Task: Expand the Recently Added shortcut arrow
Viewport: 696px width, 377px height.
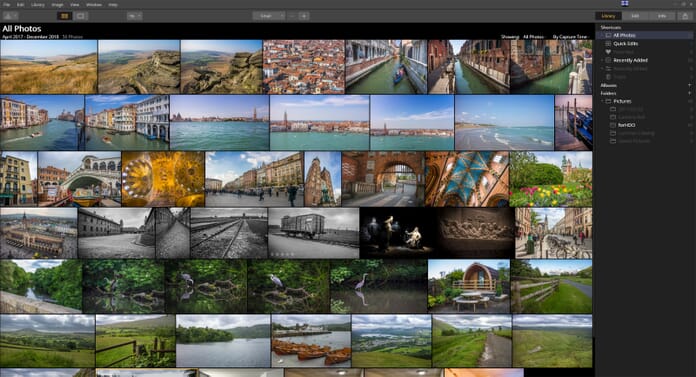Action: (x=602, y=60)
